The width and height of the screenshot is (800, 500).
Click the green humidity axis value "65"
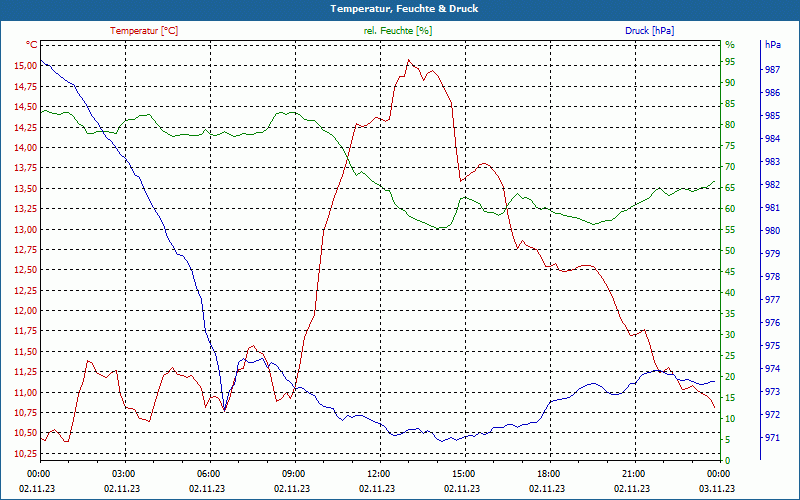click(x=730, y=188)
